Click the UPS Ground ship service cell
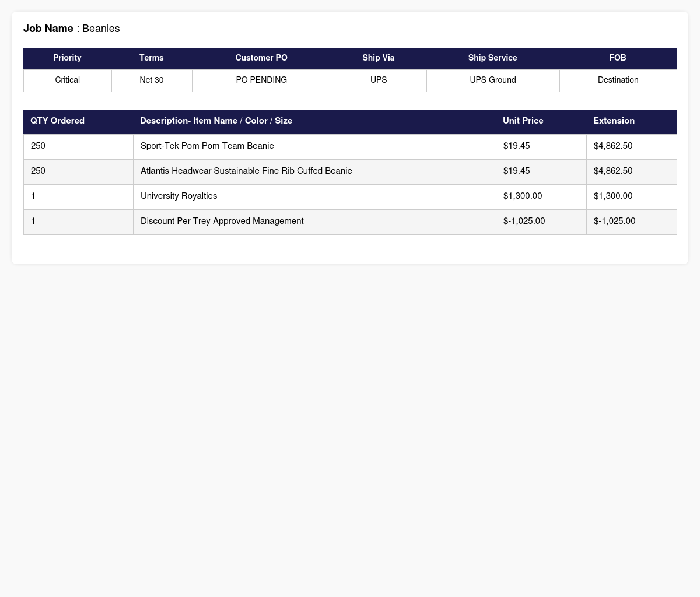 pyautogui.click(x=493, y=80)
